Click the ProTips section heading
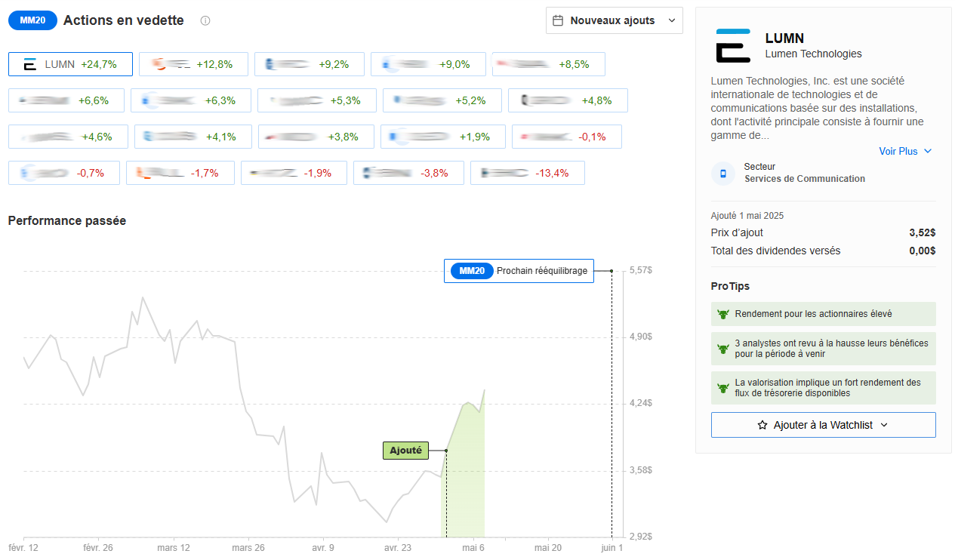This screenshot has width=955, height=560. pyautogui.click(x=730, y=286)
